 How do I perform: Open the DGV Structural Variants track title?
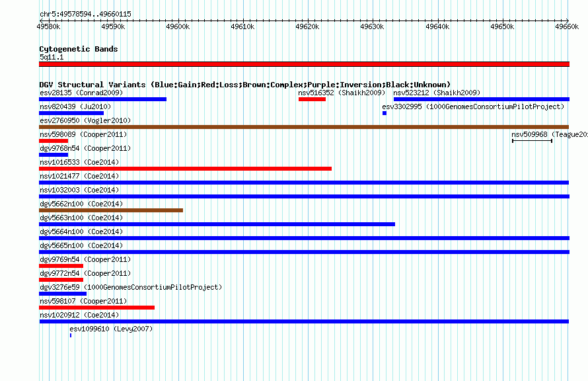(x=245, y=85)
